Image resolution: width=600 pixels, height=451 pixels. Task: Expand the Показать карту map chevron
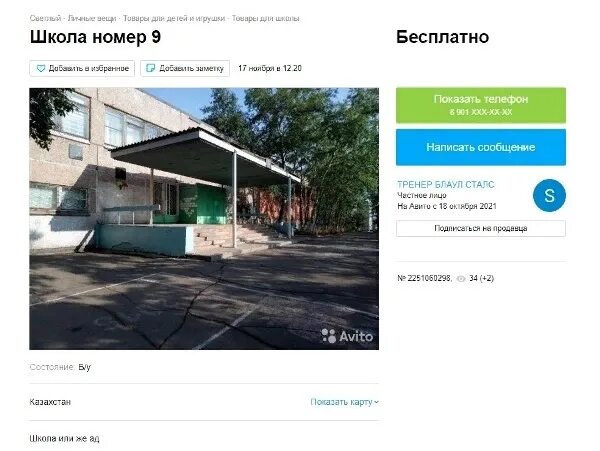pyautogui.click(x=377, y=402)
